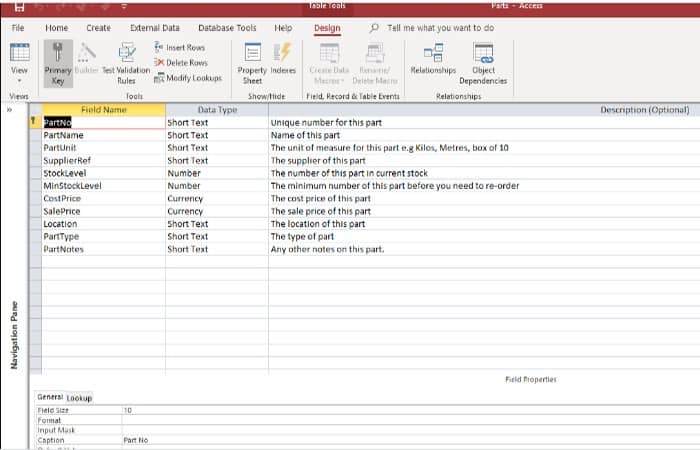Expand the View dropdown arrow
Screen dimensions: 700x450
coord(20,81)
